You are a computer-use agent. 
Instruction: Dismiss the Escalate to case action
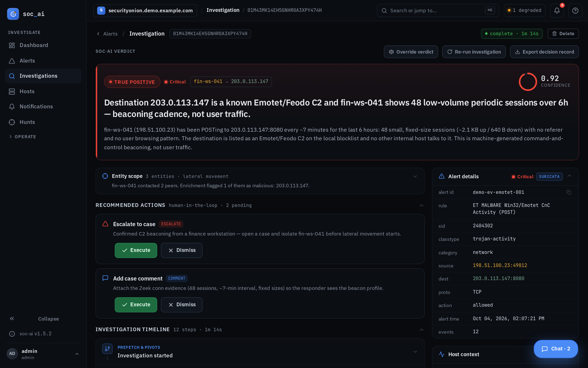(182, 250)
